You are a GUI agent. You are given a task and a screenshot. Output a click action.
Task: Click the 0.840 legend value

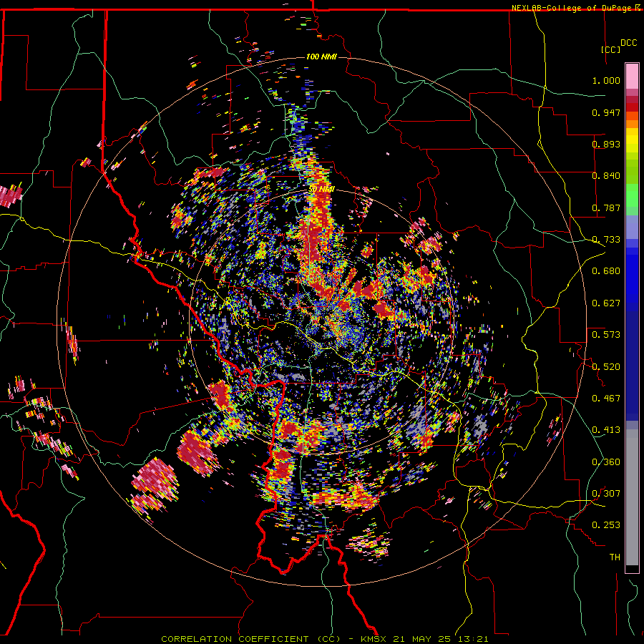(x=606, y=176)
